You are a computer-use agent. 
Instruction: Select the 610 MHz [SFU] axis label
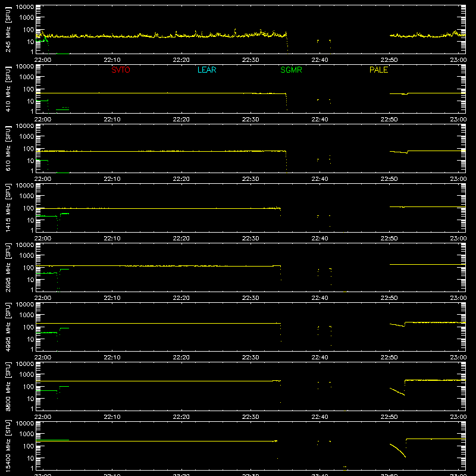point(8,148)
